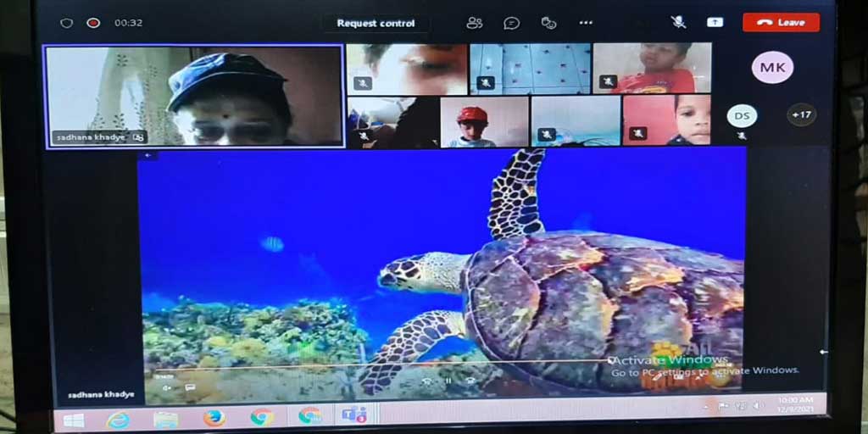Click the 00:32 meeting timer
This screenshot has height=434, width=868.
point(129,23)
